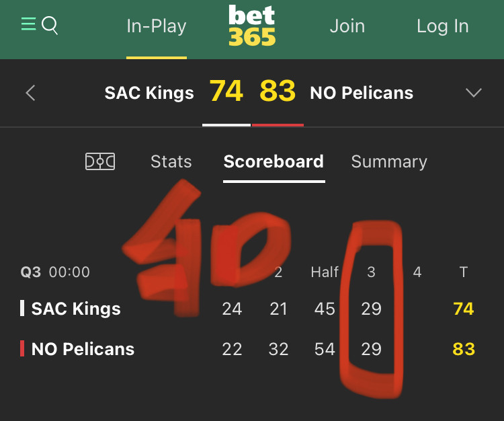Click the Log In link
The width and height of the screenshot is (504, 421).
[x=443, y=26]
